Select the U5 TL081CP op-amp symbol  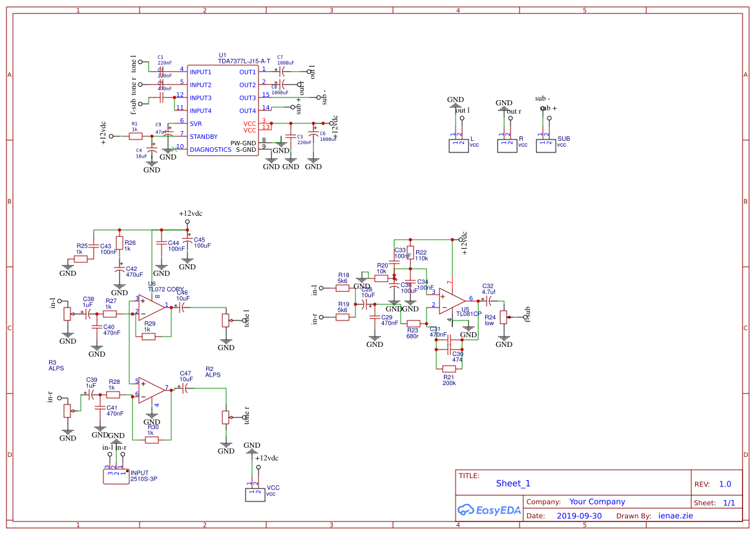point(452,300)
